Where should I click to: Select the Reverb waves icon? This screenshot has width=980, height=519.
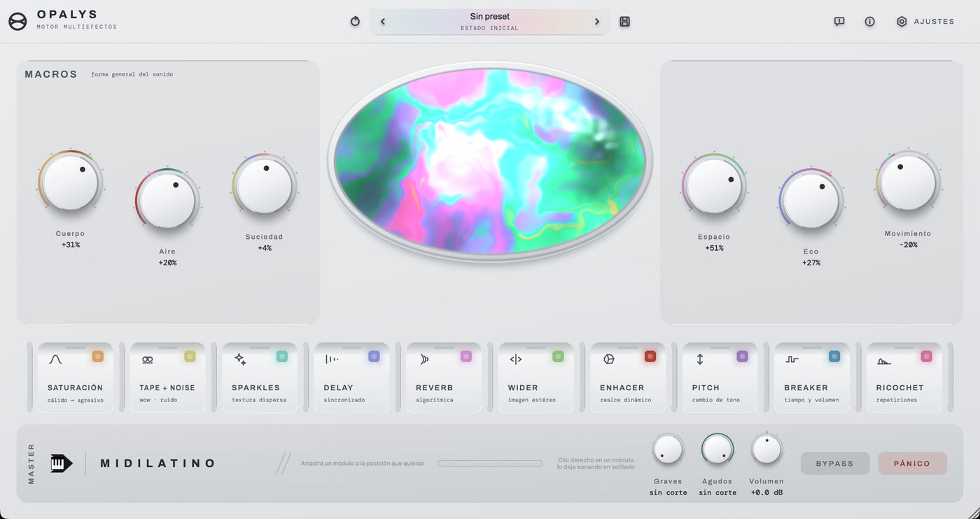[x=424, y=359]
